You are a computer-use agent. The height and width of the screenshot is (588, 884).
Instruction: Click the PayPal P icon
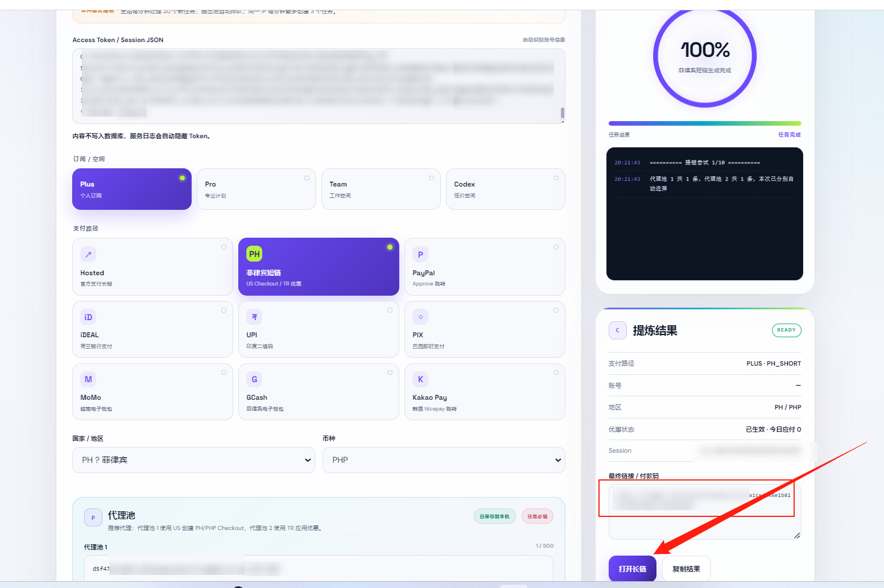coord(420,255)
